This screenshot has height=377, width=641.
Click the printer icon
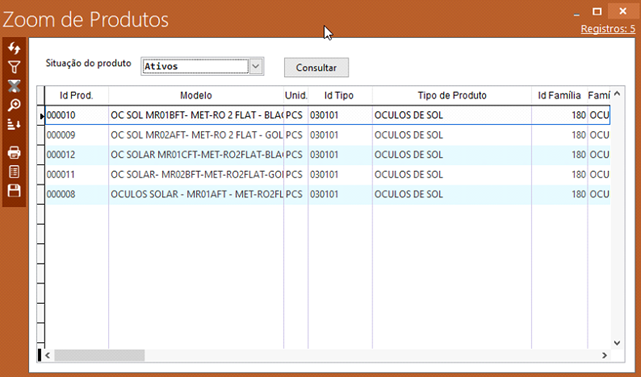click(14, 153)
